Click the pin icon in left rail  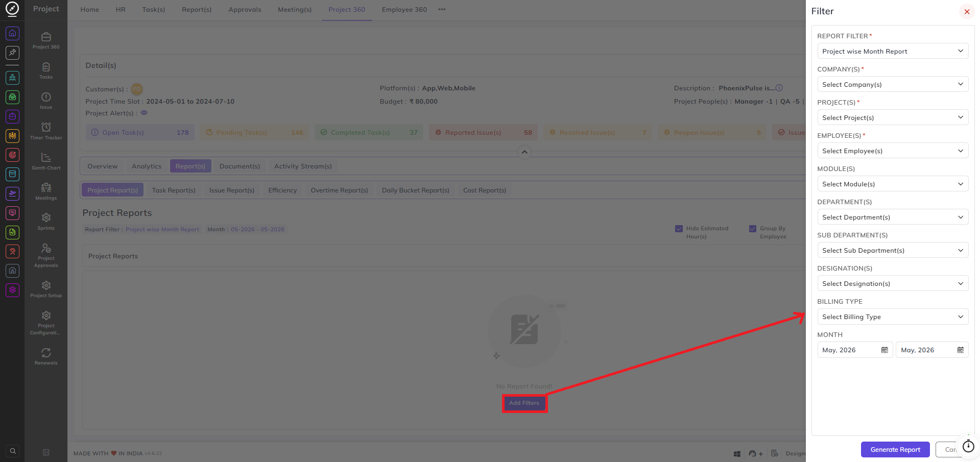(x=13, y=53)
